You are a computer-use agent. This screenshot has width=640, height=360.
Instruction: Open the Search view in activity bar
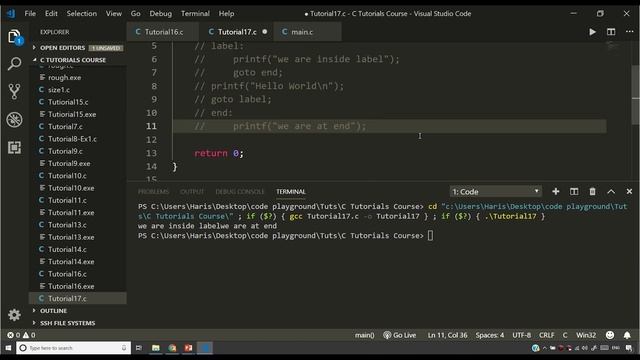click(x=14, y=64)
